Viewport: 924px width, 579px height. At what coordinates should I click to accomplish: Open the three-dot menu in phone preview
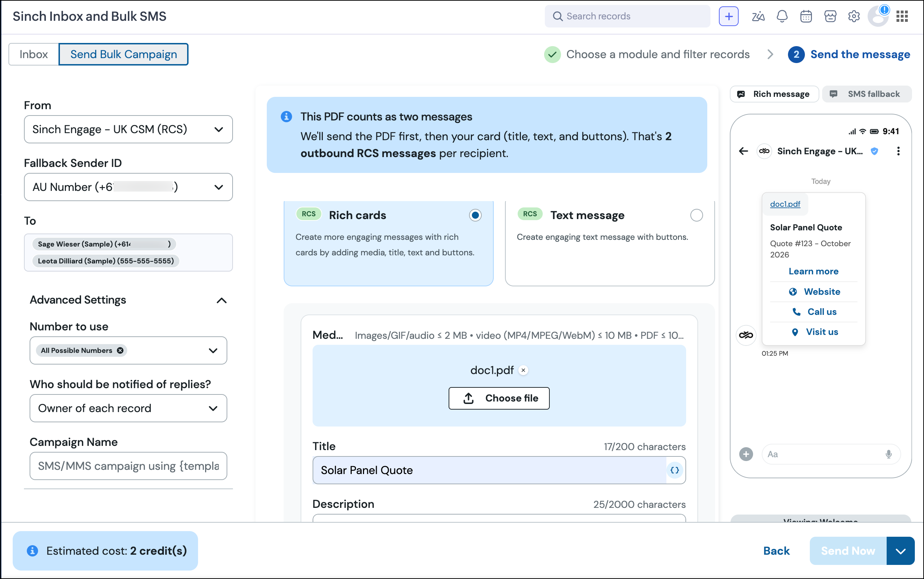point(898,151)
